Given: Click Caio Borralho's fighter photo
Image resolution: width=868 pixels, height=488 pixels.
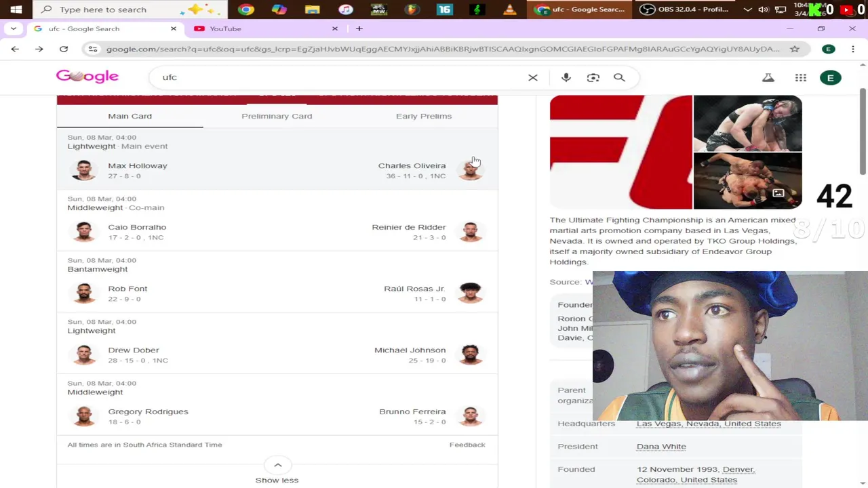Looking at the screenshot, I should pos(84,232).
